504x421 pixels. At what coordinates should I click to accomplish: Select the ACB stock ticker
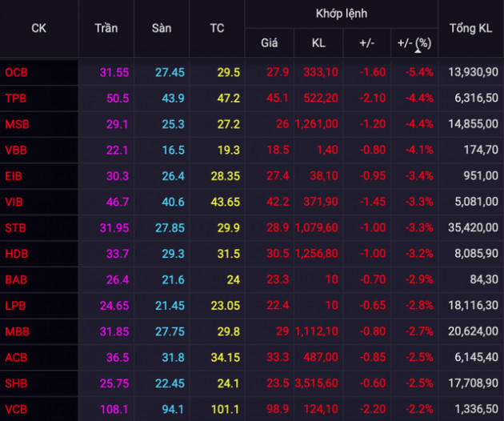[16, 358]
